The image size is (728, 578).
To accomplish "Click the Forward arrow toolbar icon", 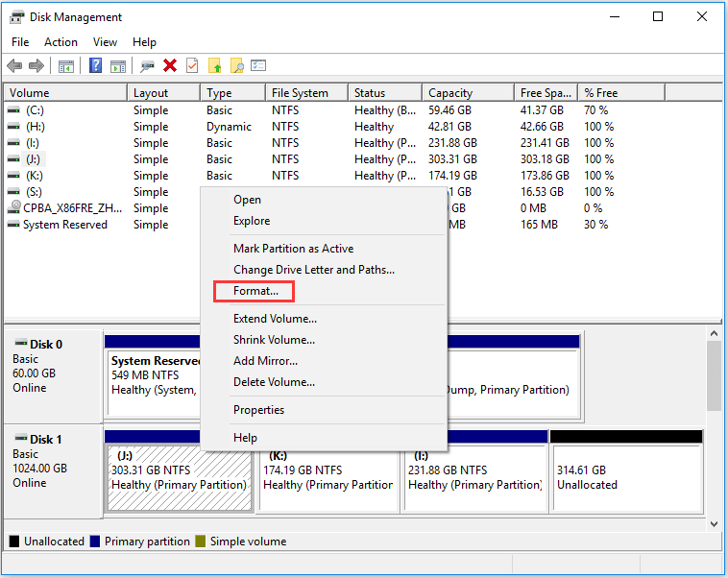I will (x=36, y=66).
